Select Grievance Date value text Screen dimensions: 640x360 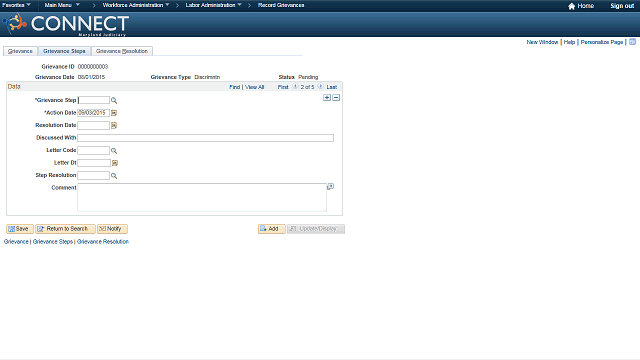(x=91, y=77)
